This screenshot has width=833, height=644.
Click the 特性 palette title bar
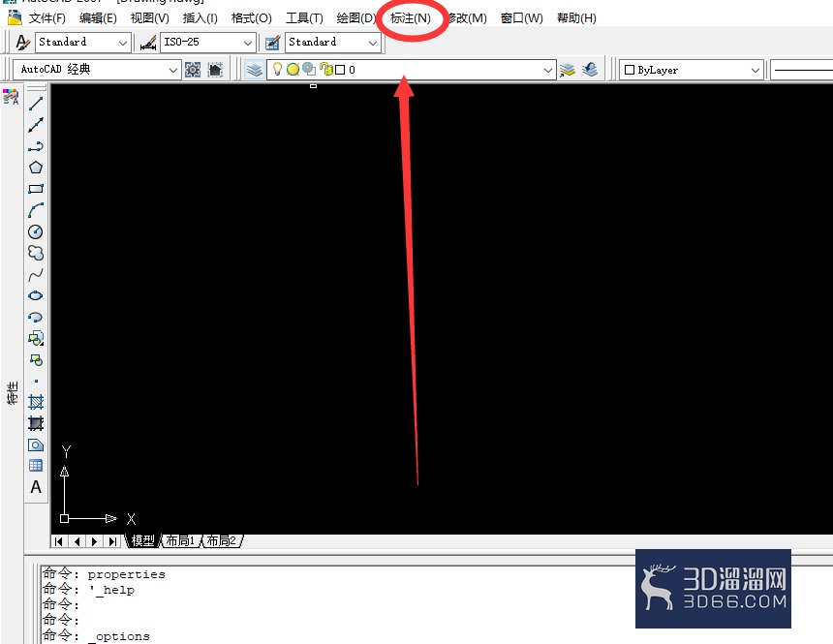coord(12,393)
